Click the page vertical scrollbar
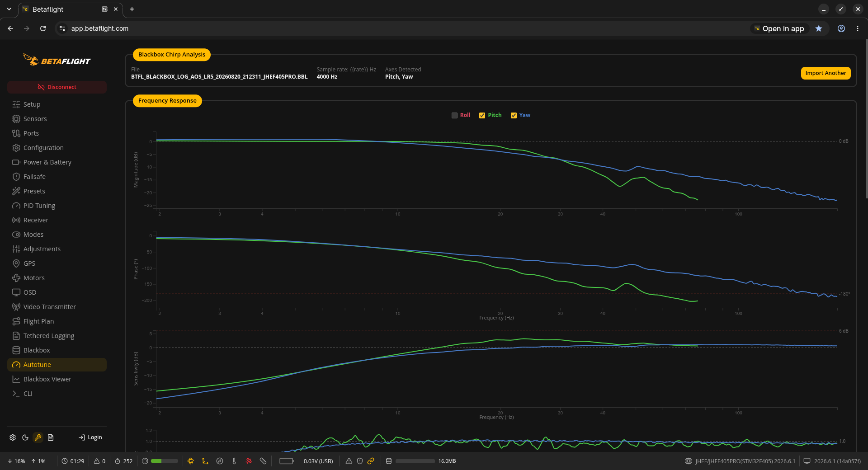 (866, 120)
